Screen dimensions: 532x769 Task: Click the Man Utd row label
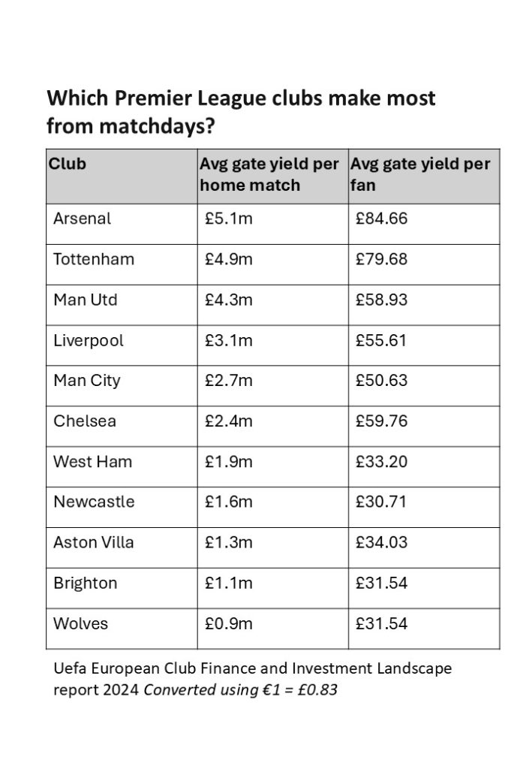coord(85,300)
